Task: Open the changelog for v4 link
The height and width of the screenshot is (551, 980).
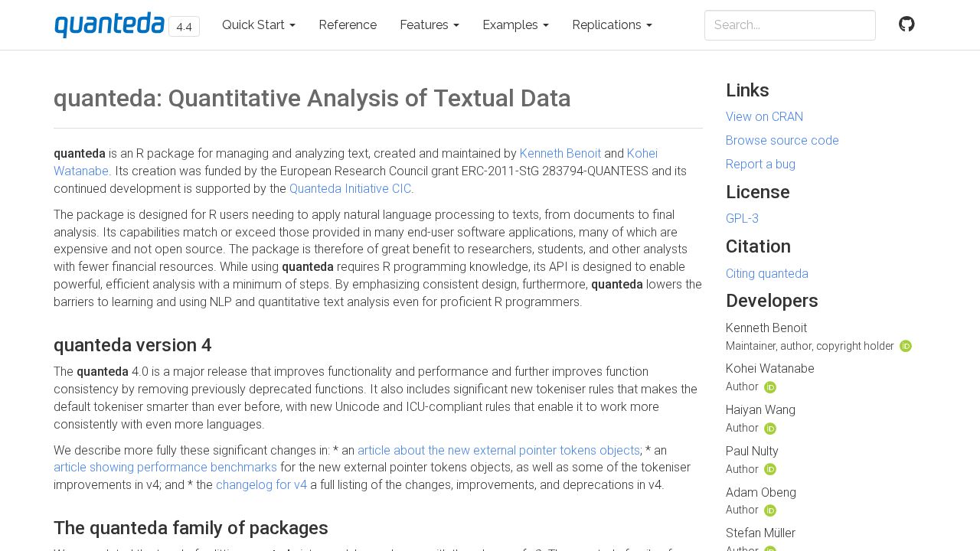Action: (x=261, y=485)
